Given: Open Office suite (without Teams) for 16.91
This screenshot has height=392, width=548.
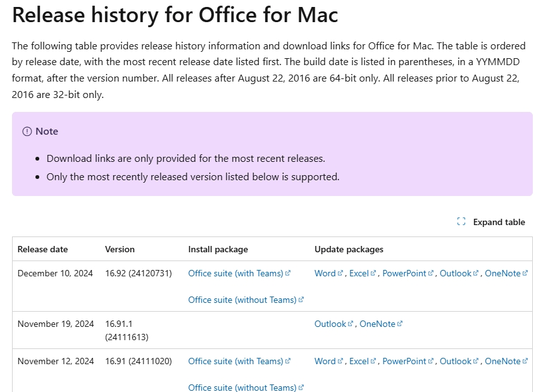Looking at the screenshot, I should point(246,387).
